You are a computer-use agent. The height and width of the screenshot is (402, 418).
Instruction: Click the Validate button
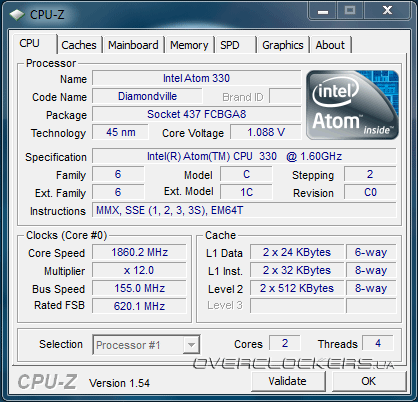(x=288, y=381)
